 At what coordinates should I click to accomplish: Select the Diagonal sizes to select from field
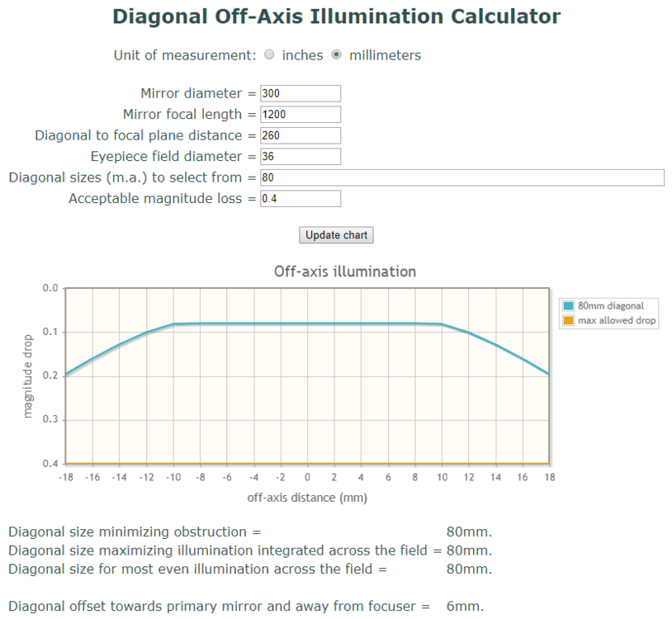tap(461, 177)
